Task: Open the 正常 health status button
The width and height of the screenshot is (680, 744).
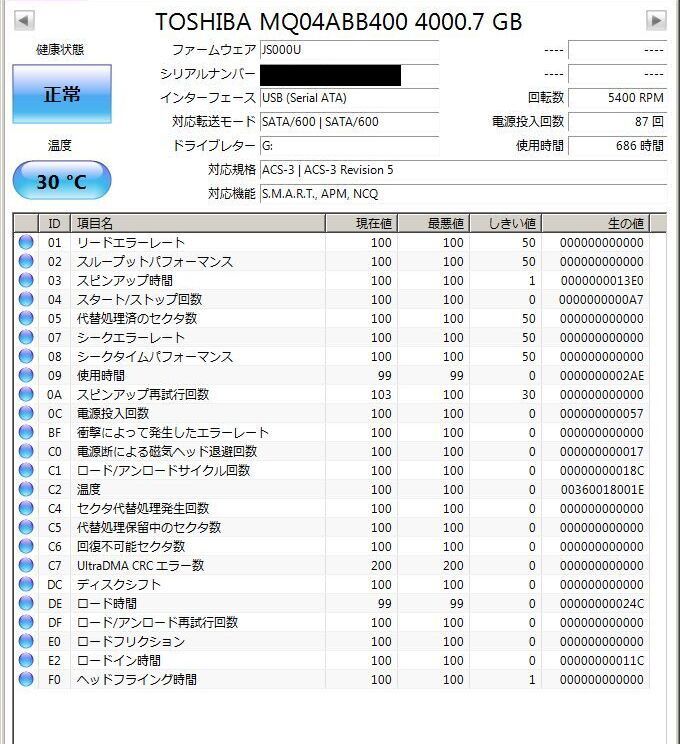Action: (62, 94)
